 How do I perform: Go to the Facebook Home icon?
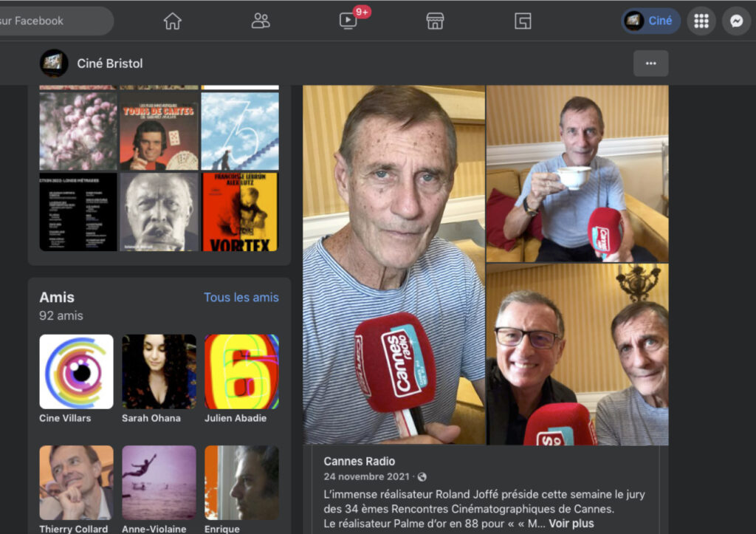(x=172, y=21)
